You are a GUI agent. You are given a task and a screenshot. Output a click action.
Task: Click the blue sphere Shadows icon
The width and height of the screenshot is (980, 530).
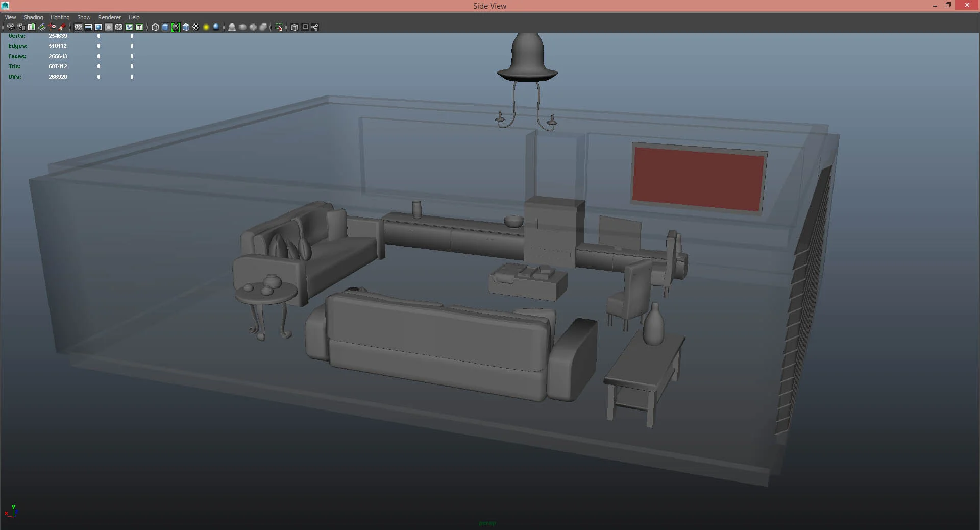(216, 27)
